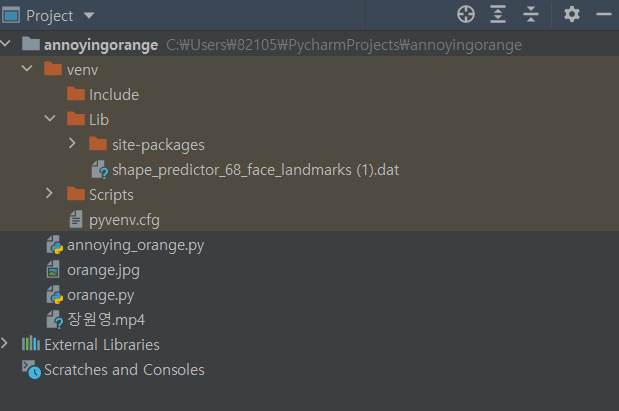This screenshot has width=619, height=411.
Task: Expand the site-packages folder
Action: [72, 145]
